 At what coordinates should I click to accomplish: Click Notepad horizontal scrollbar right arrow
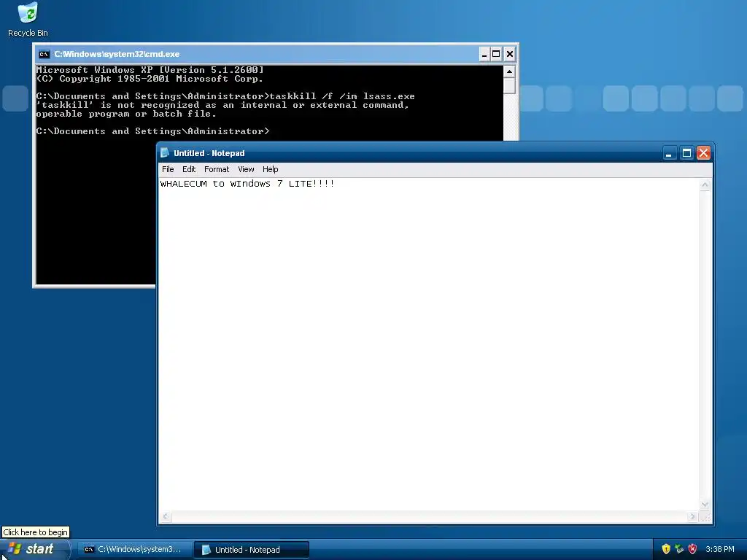point(693,516)
